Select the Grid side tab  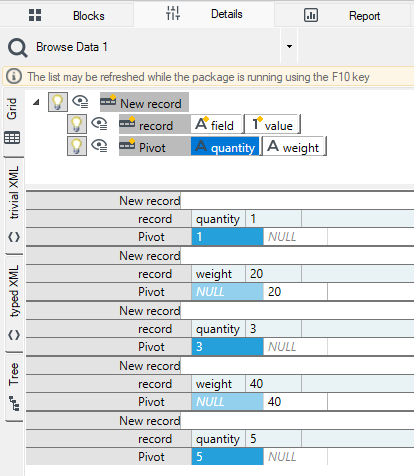click(13, 122)
